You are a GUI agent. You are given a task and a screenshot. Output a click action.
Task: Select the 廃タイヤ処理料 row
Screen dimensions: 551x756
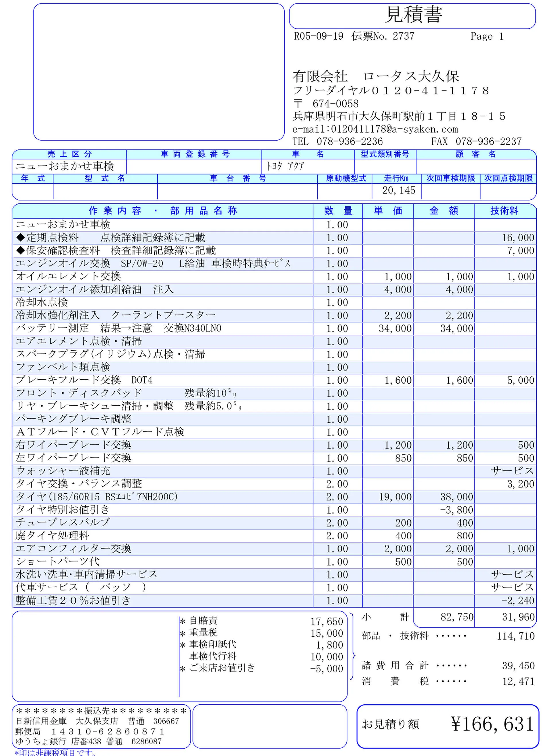pyautogui.click(x=274, y=536)
